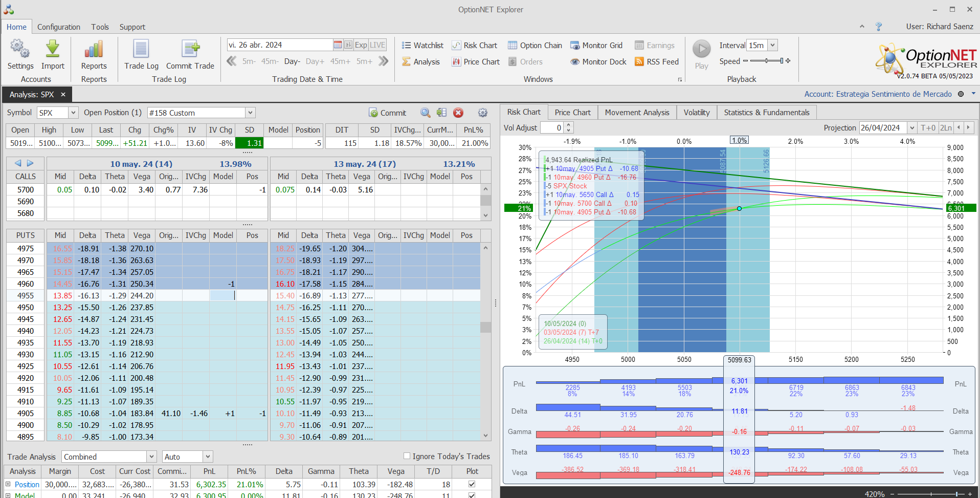Switch to the Movement Analysis tab

click(637, 113)
